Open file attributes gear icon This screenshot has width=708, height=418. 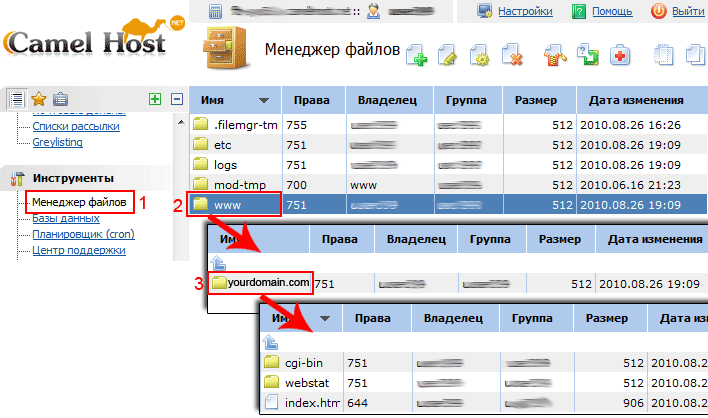[480, 56]
